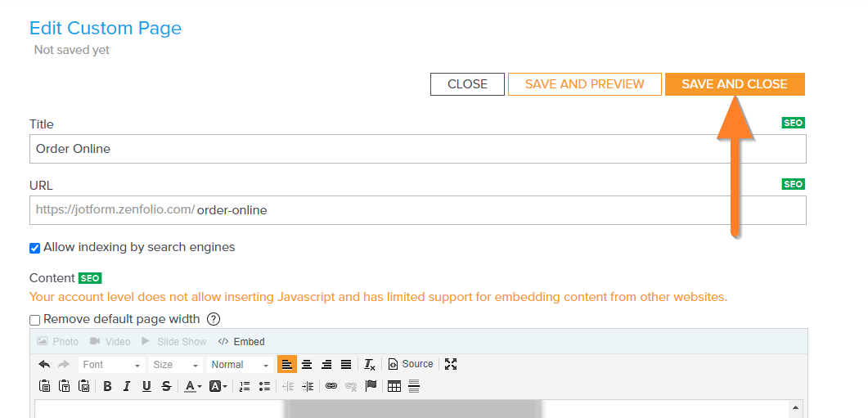Click the insert link icon

coord(331,386)
